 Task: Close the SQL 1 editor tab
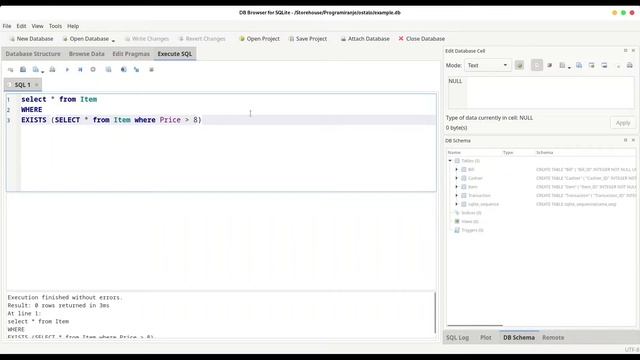point(36,85)
